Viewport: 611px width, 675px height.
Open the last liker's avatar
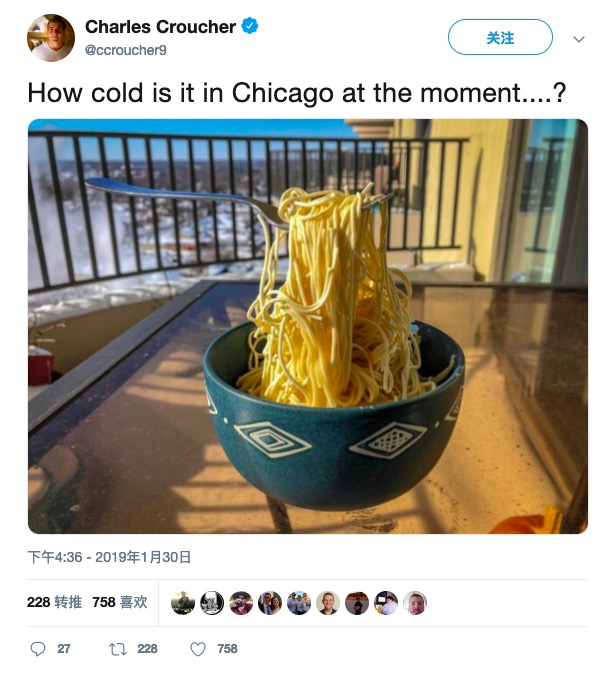(x=415, y=603)
